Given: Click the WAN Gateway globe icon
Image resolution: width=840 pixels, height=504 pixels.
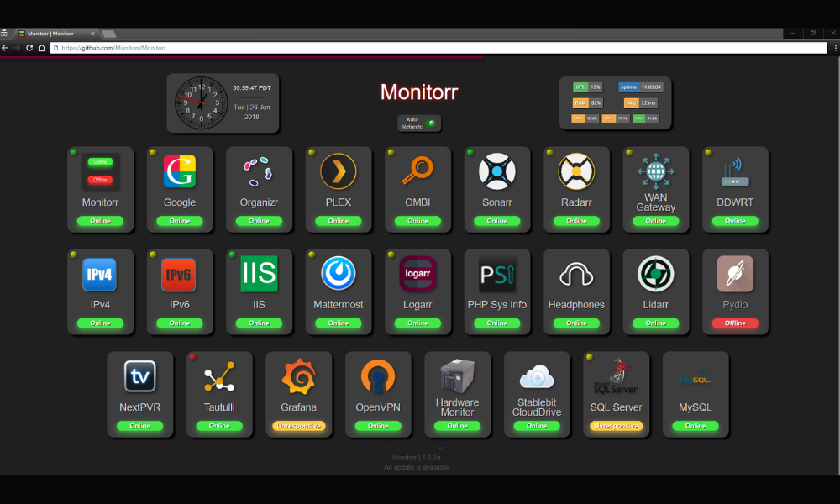Looking at the screenshot, I should coord(656,171).
